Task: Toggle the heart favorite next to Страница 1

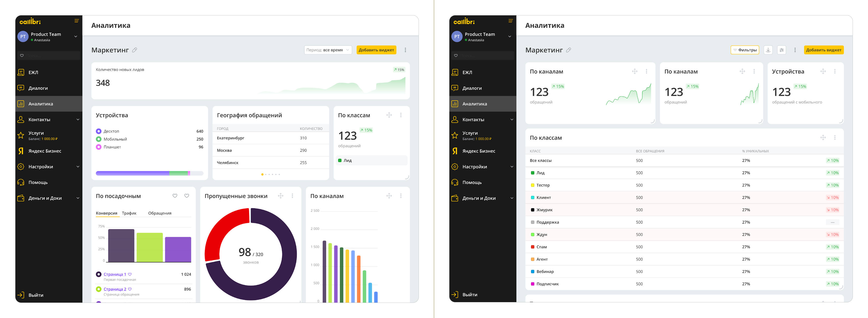Action: pos(130,274)
